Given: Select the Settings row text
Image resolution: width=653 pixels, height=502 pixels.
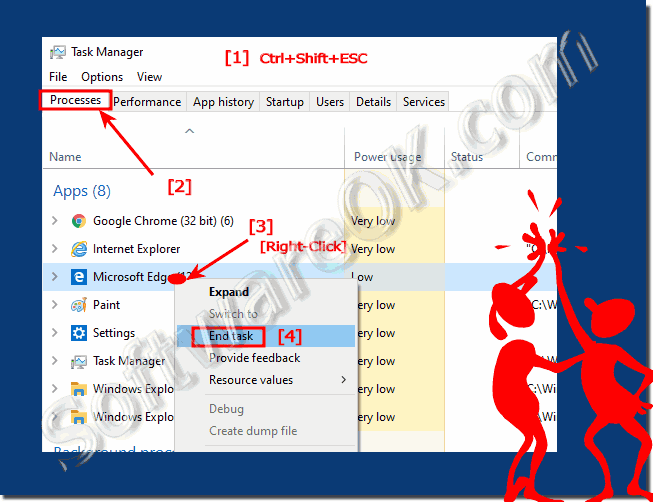Looking at the screenshot, I should (x=114, y=333).
